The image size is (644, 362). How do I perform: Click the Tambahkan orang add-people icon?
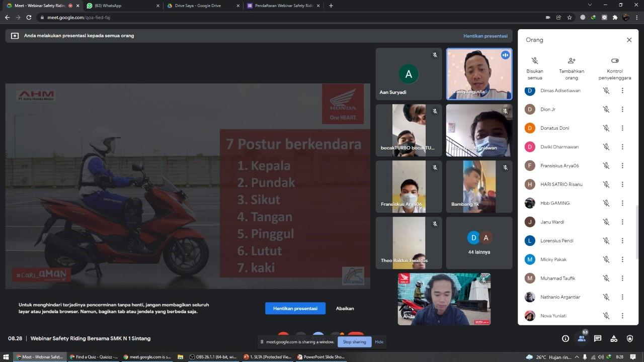571,61
